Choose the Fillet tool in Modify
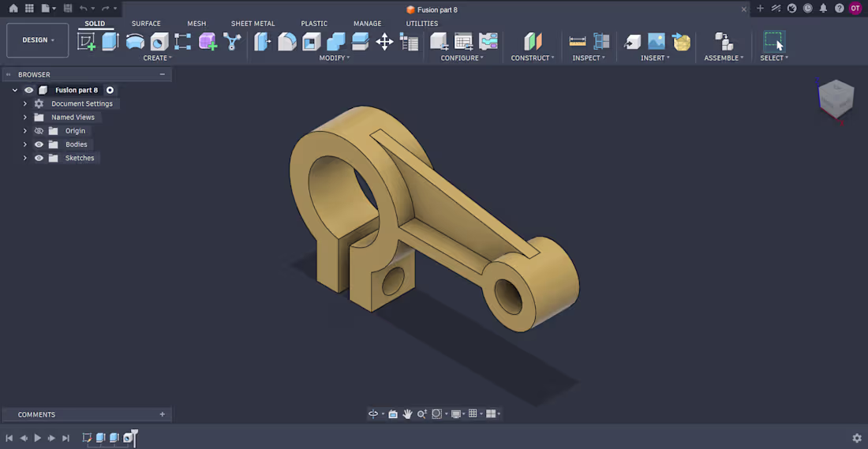The height and width of the screenshot is (449, 868). [x=286, y=42]
